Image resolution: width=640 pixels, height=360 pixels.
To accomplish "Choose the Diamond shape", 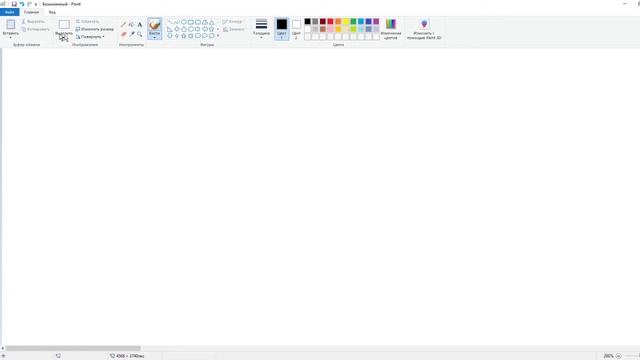I will 177,29.
